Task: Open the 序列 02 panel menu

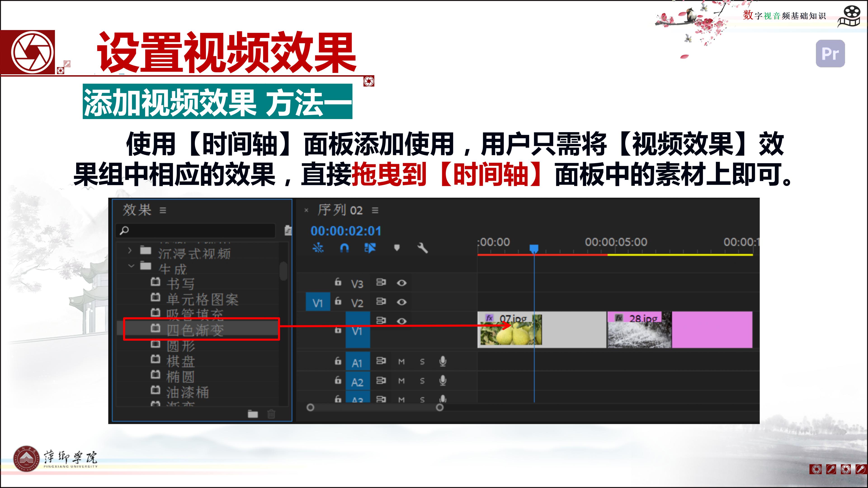Action: [x=375, y=211]
